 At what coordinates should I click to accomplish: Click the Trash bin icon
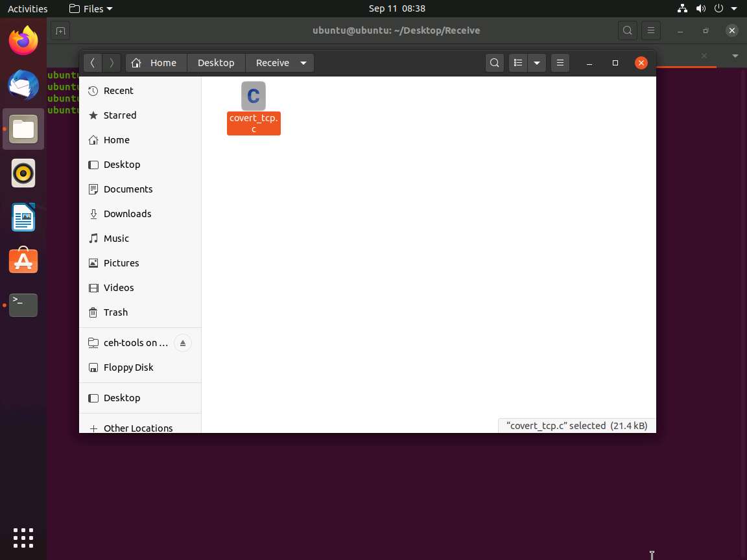(x=93, y=312)
